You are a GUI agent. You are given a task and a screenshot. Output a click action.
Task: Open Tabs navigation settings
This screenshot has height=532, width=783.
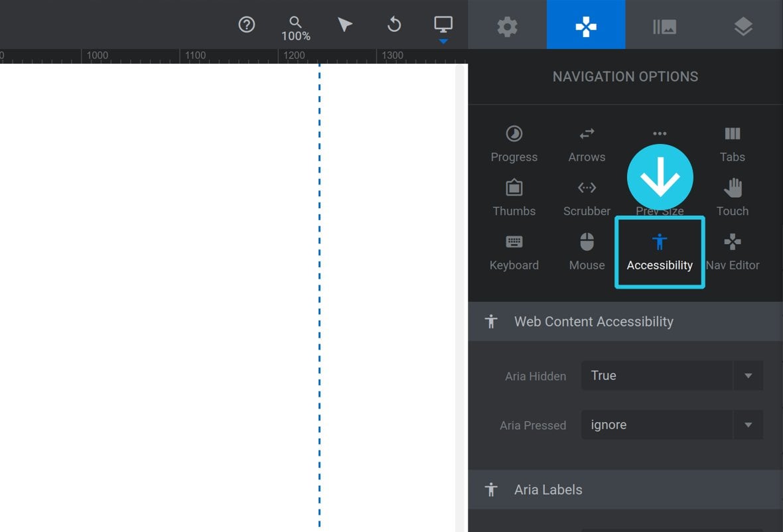point(733,144)
